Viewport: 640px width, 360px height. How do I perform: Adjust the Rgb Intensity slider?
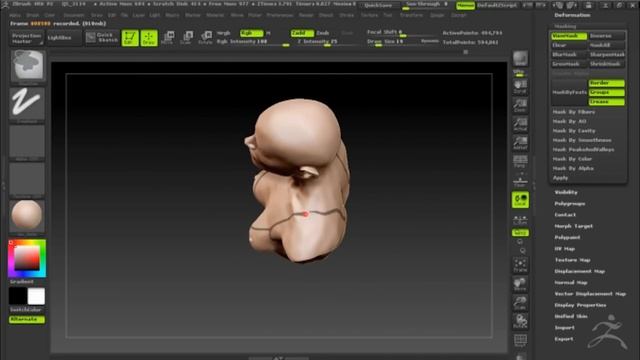coord(253,42)
